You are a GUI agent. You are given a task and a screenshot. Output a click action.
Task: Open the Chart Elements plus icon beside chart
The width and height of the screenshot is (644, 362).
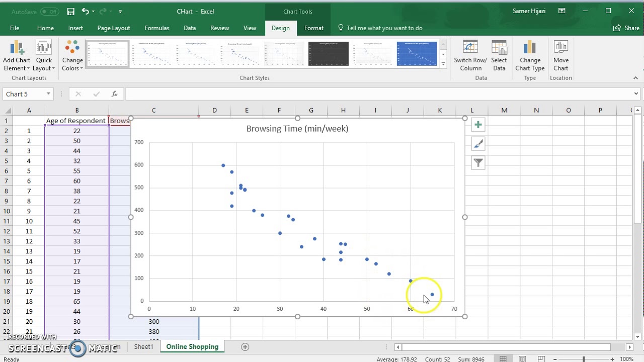point(477,124)
